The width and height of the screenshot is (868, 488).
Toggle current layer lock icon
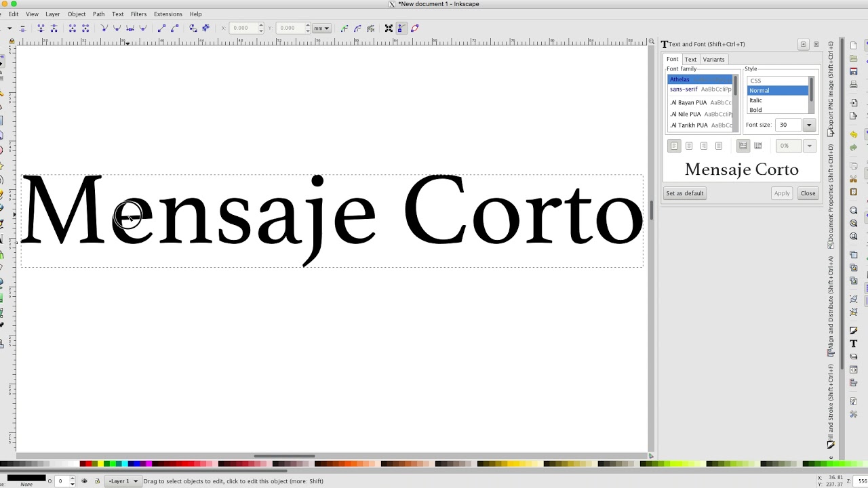click(x=97, y=481)
